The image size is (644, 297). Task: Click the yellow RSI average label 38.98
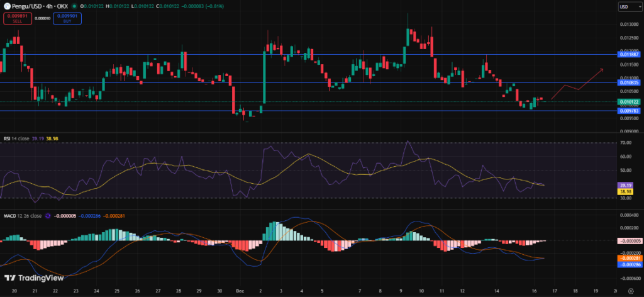[629, 191]
